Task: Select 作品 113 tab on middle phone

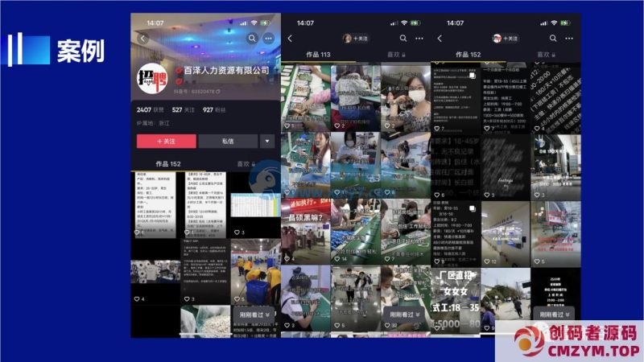Action: [x=318, y=55]
